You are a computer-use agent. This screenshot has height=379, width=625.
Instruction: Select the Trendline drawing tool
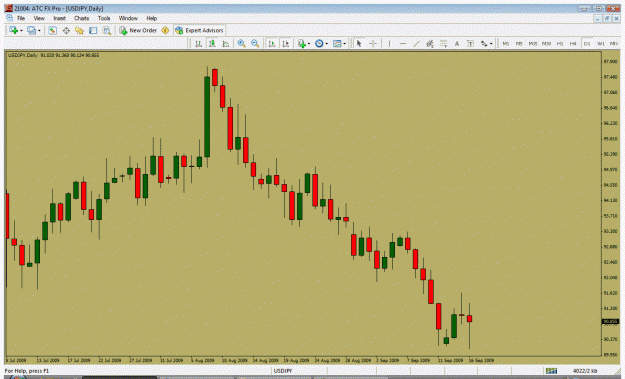[417, 43]
